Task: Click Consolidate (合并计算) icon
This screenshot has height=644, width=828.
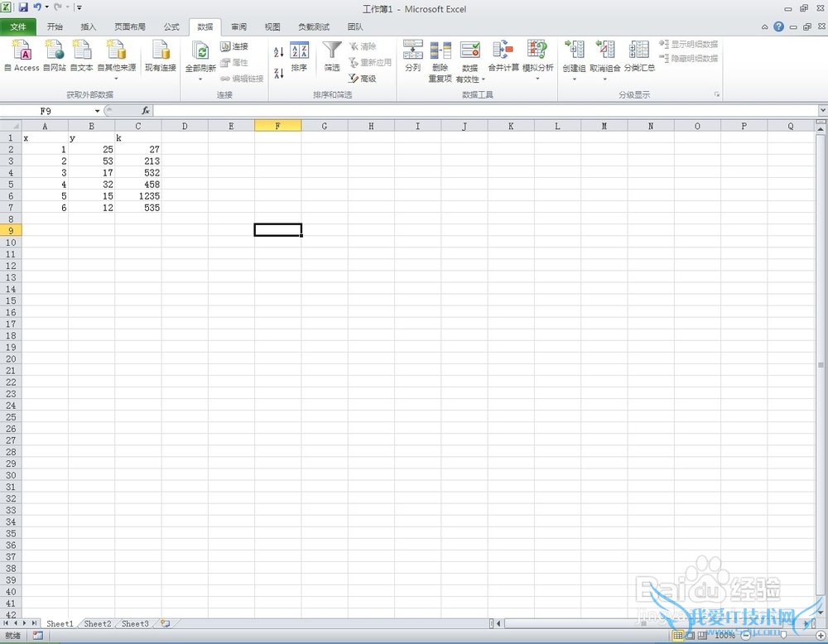Action: [503, 50]
